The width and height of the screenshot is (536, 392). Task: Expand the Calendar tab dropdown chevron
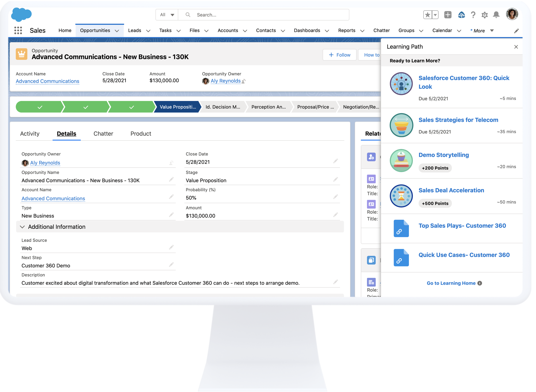(459, 31)
